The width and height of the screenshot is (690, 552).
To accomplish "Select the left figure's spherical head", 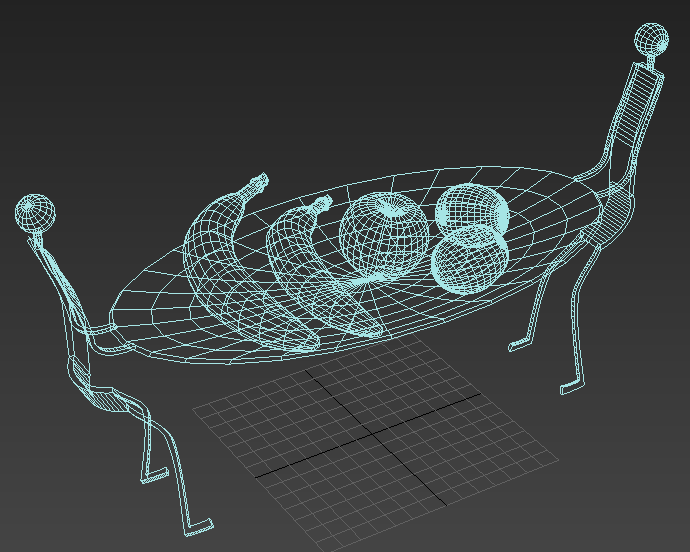I will pyautogui.click(x=35, y=213).
